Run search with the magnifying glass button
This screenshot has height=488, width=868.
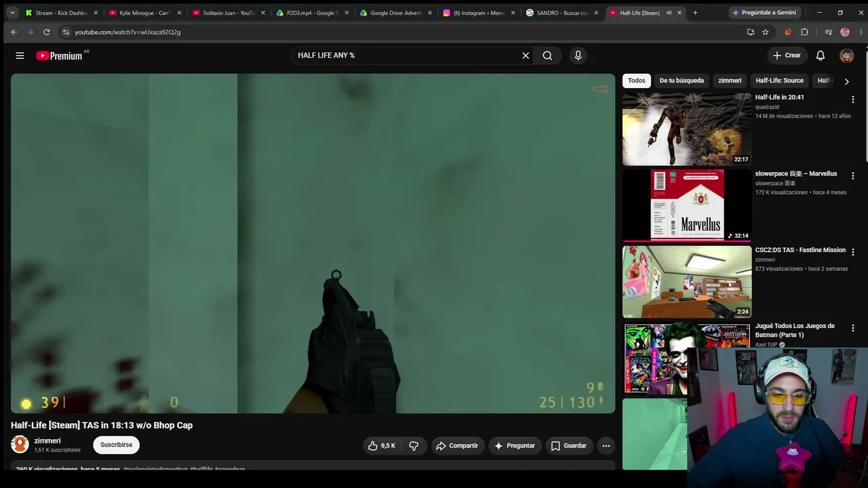547,56
